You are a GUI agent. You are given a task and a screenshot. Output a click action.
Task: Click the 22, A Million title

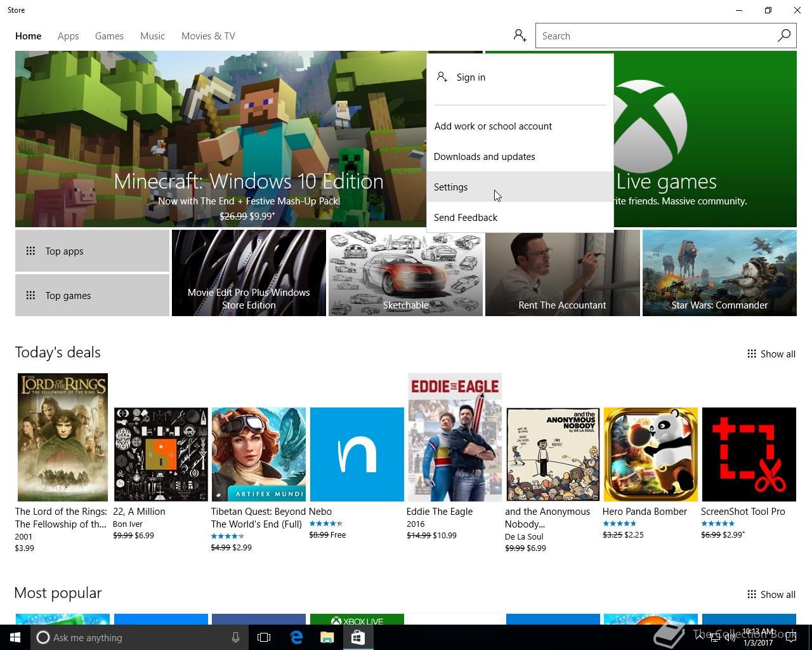pos(139,511)
